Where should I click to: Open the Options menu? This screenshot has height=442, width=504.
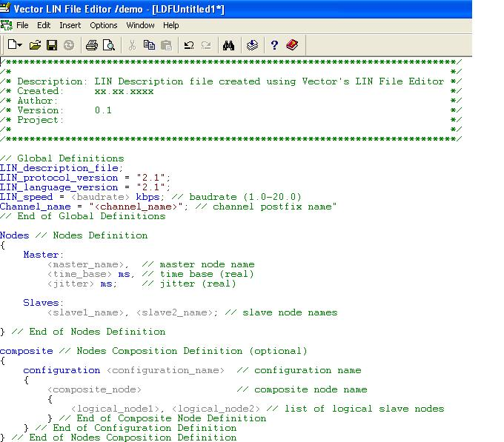coord(104,25)
